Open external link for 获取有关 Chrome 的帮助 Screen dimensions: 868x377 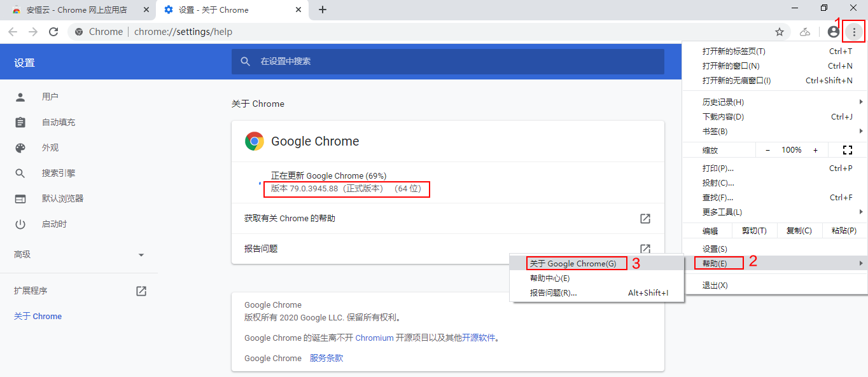tap(645, 219)
